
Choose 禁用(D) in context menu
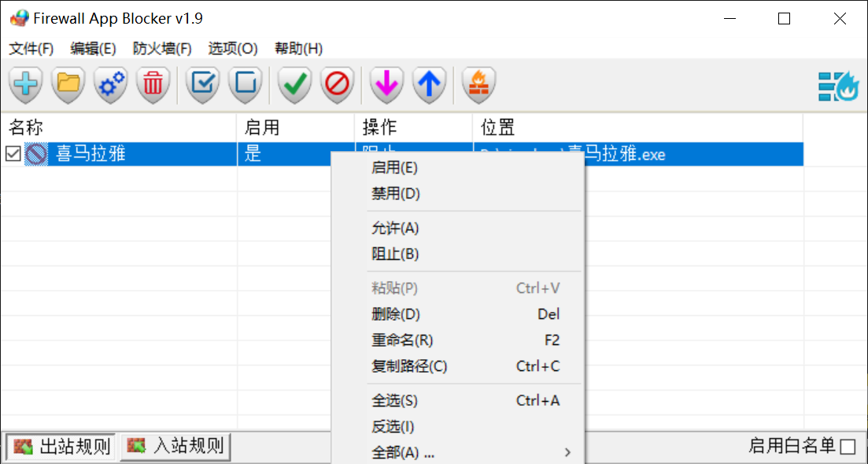pos(457,194)
